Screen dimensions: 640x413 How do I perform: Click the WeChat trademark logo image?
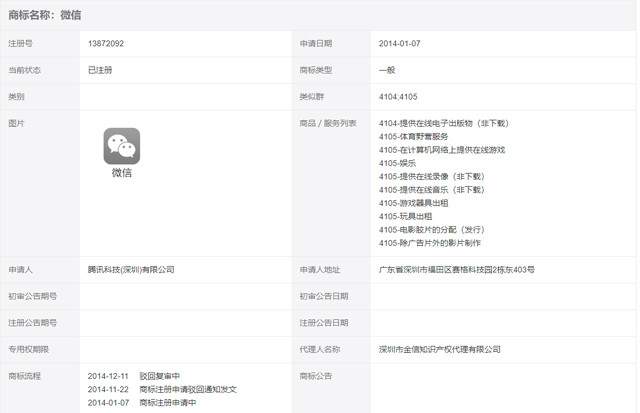click(x=122, y=146)
